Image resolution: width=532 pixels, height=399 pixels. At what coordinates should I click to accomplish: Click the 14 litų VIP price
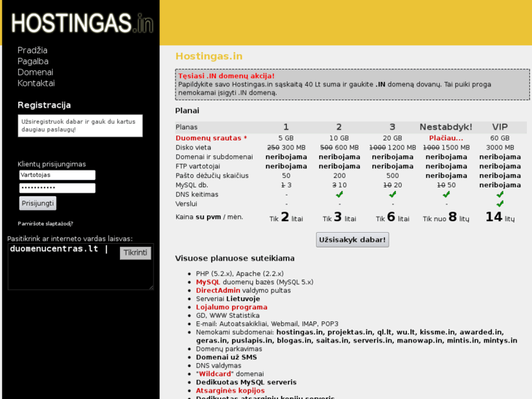coord(500,217)
